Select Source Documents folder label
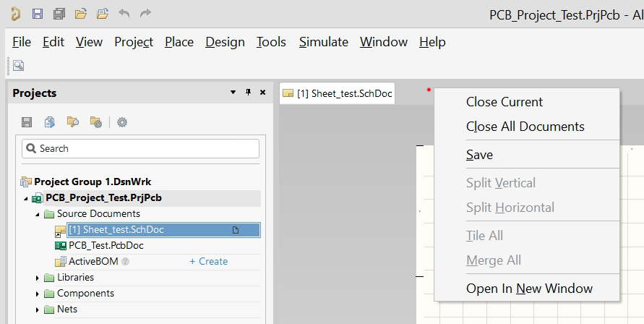Viewport: 644px width, 324px height. coord(98,214)
